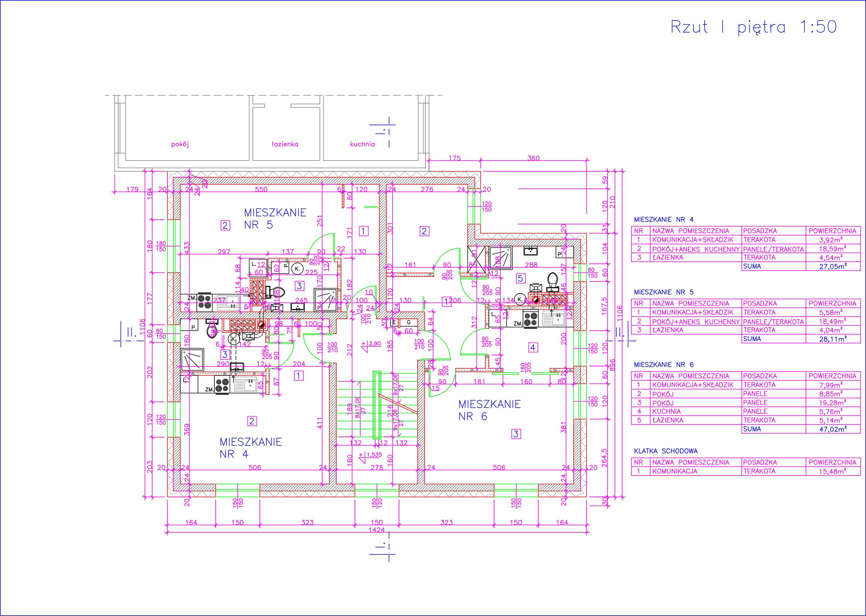Click the E meter box in the stairwell
Image resolution: width=866 pixels, height=616 pixels.
coord(394,322)
